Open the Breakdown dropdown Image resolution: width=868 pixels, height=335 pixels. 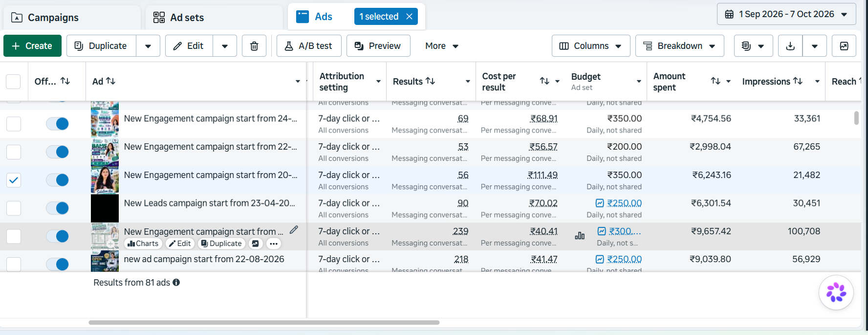pos(679,46)
